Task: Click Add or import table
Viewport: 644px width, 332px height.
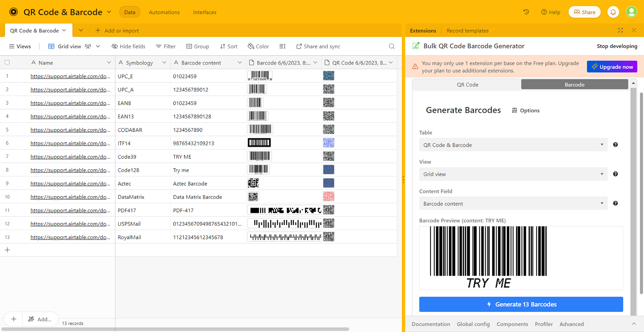Action: point(117,30)
